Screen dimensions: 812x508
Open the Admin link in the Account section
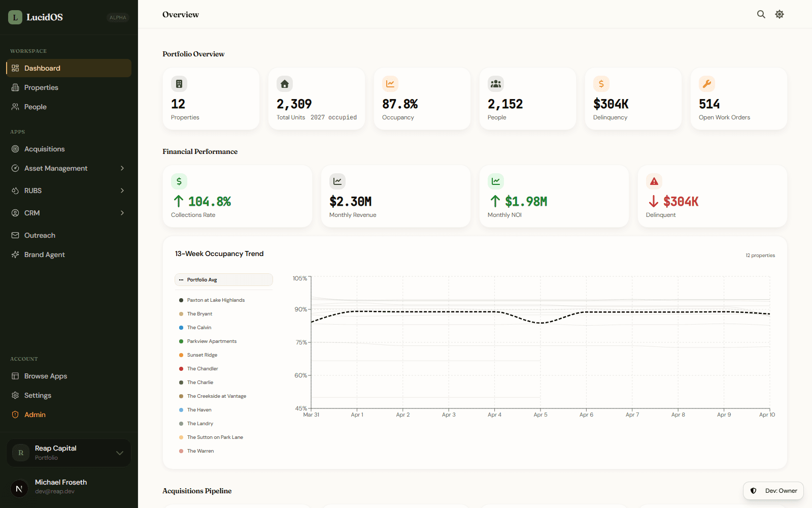(x=69, y=415)
